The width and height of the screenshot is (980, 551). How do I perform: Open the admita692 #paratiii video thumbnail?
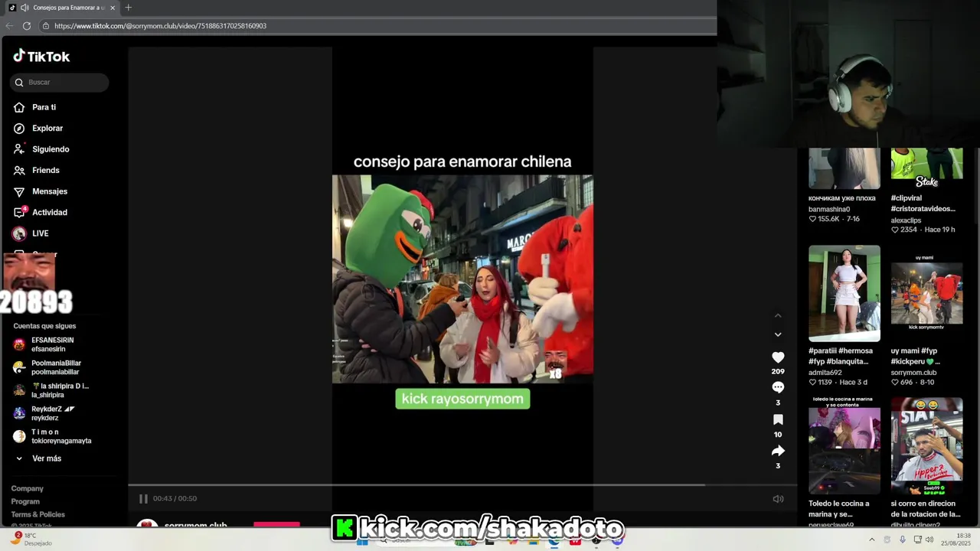[844, 293]
